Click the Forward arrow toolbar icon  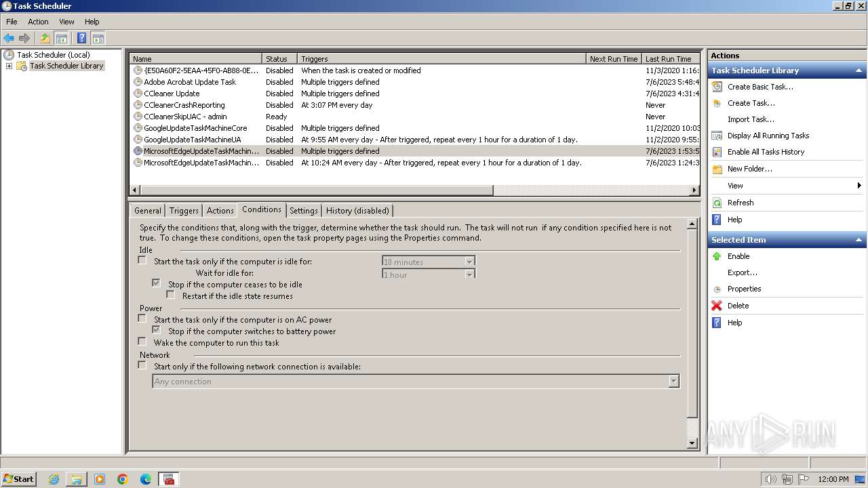tap(24, 39)
